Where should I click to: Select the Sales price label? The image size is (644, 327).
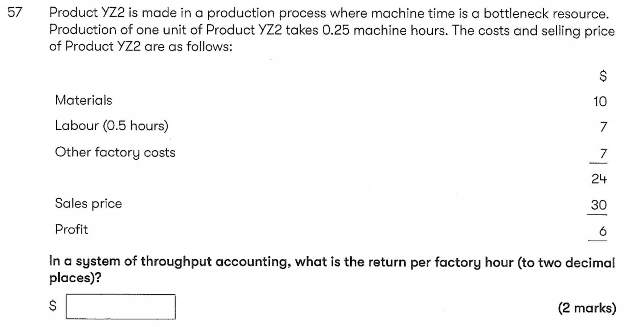point(88,203)
